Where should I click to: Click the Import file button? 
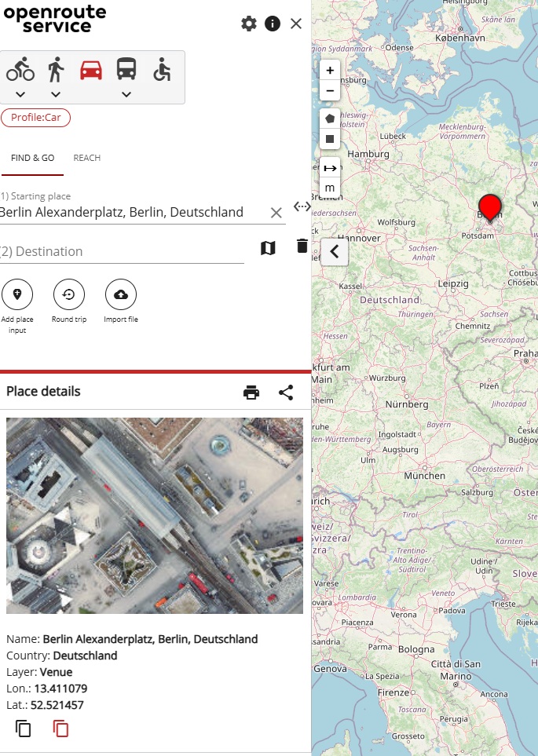point(121,295)
